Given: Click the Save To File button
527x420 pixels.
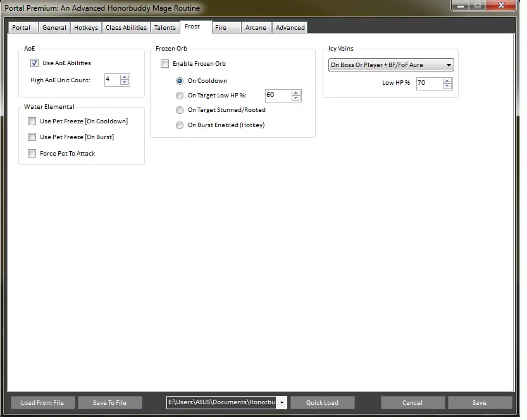Looking at the screenshot, I should 110,402.
